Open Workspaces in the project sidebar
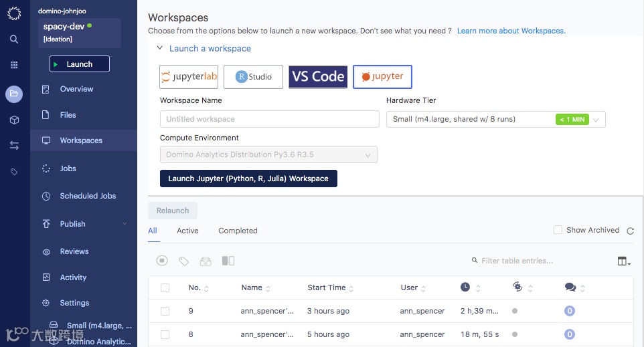 tap(84, 140)
